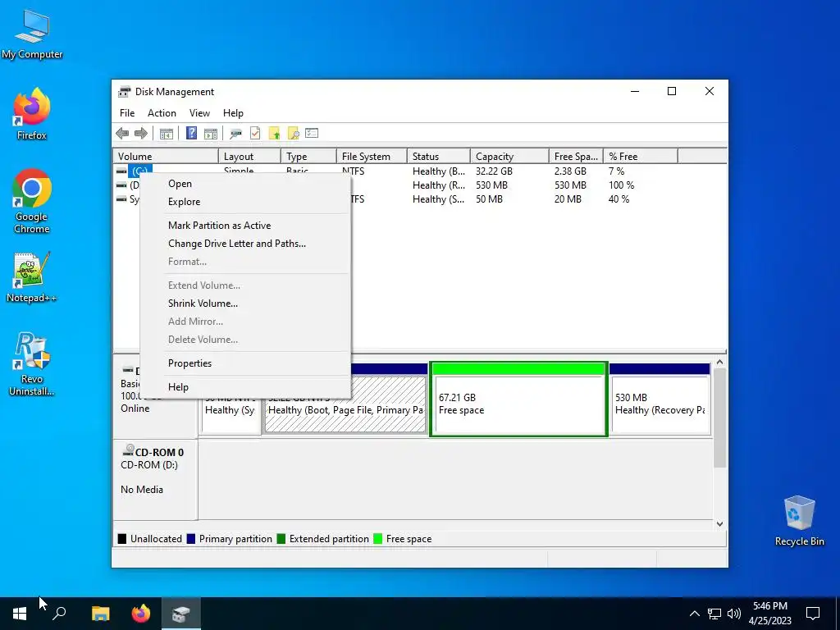840x630 pixels.
Task: Select the Firefox desktop shortcut
Action: (x=32, y=114)
